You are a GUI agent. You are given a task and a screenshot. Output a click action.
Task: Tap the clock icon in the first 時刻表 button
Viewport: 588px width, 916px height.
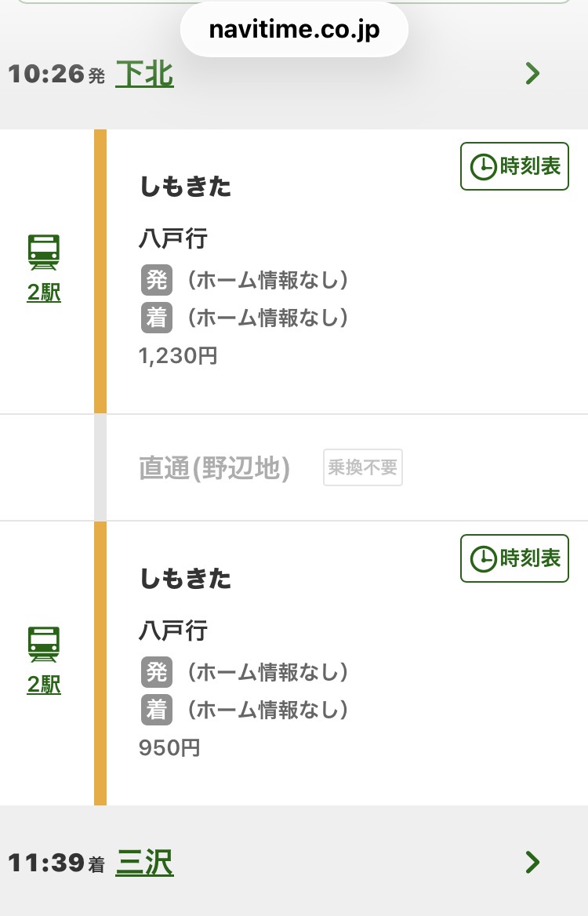(x=483, y=167)
